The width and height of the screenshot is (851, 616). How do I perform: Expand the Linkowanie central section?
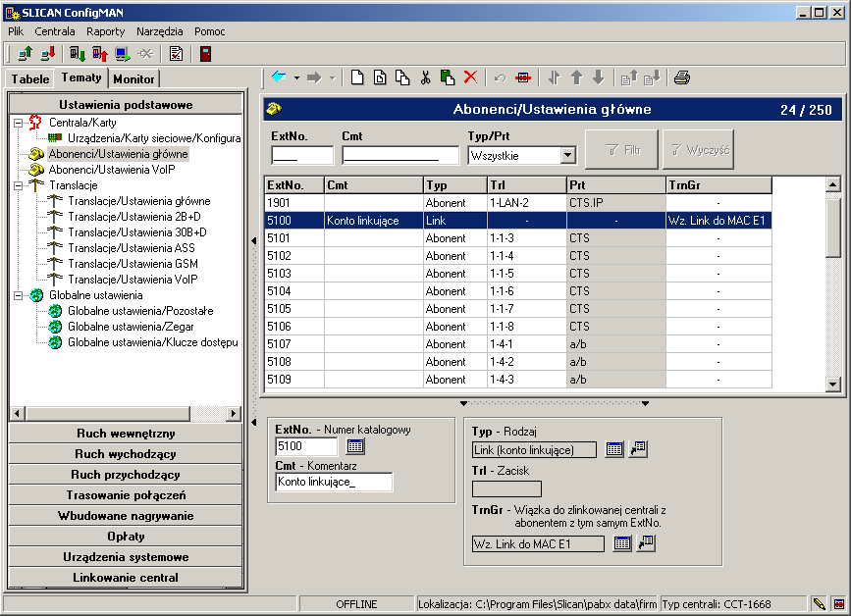click(x=126, y=578)
